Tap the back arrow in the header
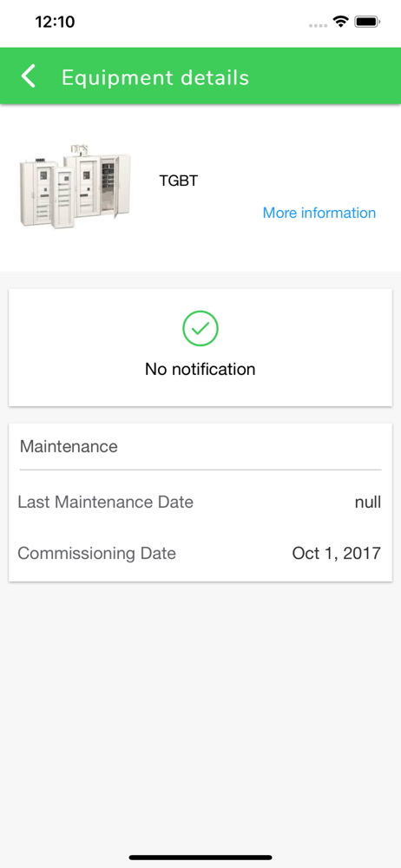401x868 pixels. click(29, 76)
